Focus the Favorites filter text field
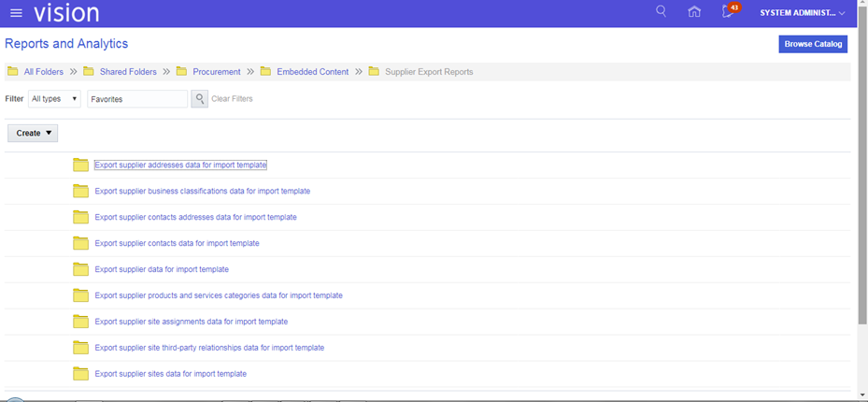The image size is (868, 402). point(137,99)
